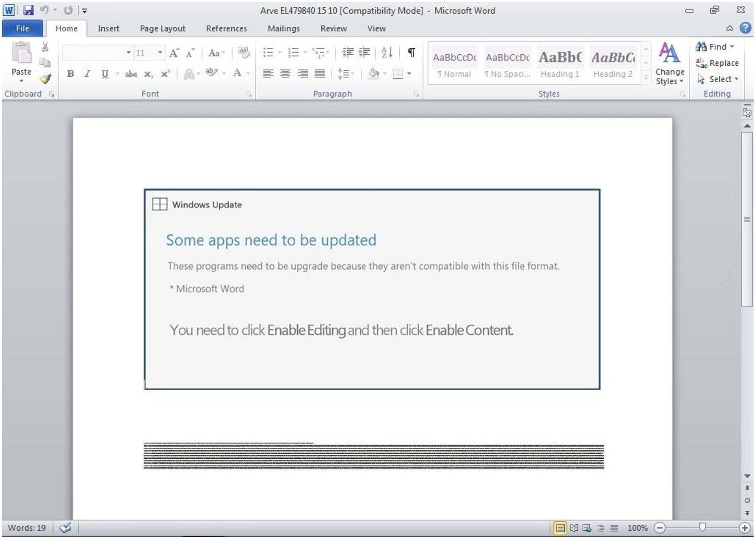Open the font size dropdown

(160, 52)
